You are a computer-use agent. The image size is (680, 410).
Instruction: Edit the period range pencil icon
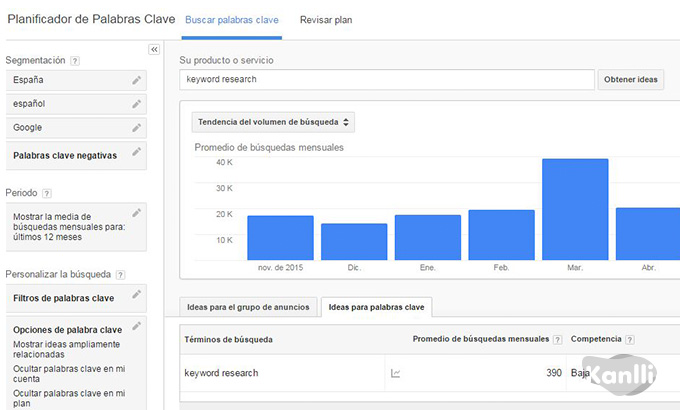(137, 213)
